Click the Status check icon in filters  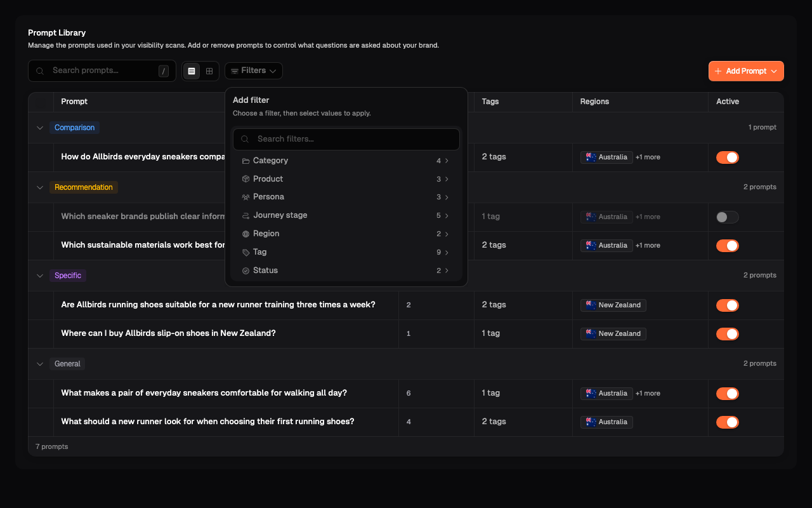click(x=246, y=271)
